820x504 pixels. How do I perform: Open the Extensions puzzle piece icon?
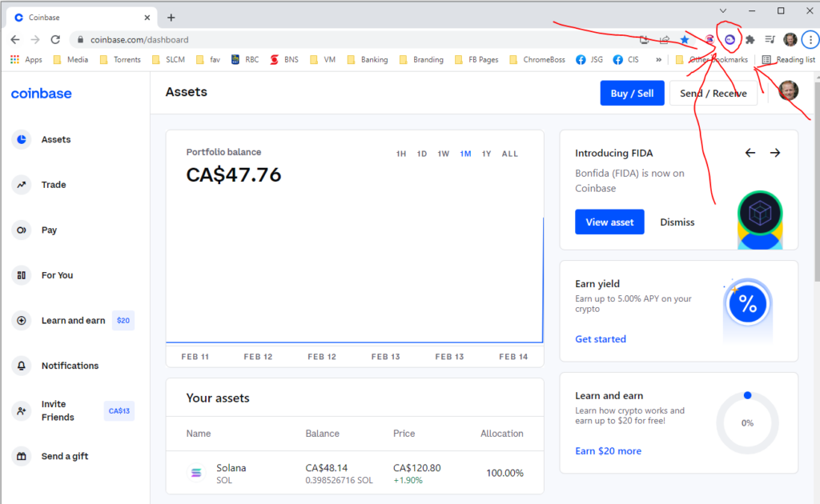[x=750, y=40]
